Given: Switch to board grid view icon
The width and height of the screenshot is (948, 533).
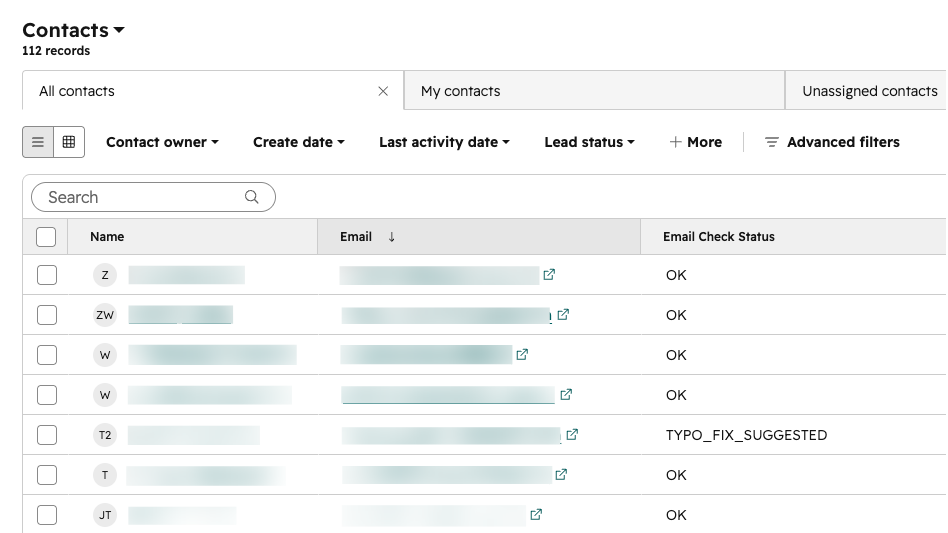Looking at the screenshot, I should point(69,142).
